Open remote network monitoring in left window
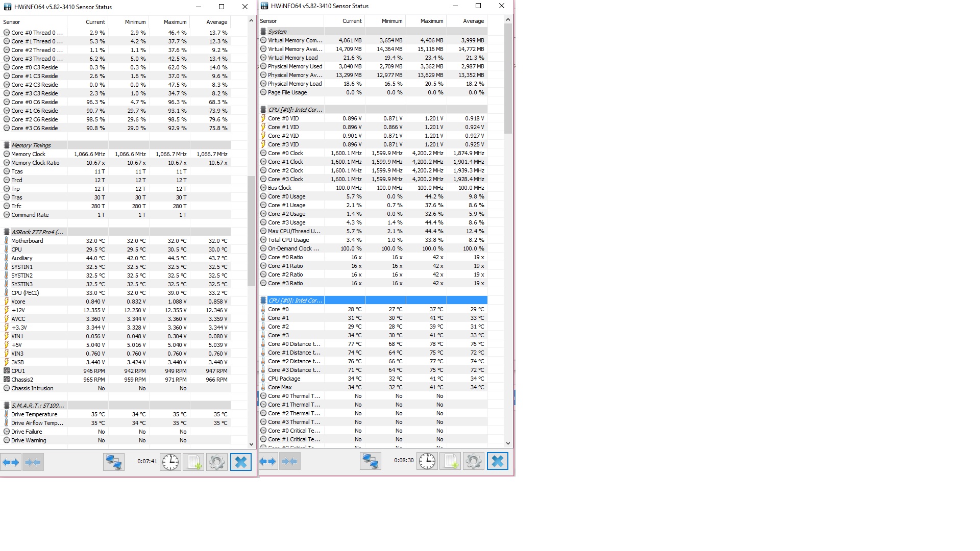The width and height of the screenshot is (980, 551). [114, 462]
